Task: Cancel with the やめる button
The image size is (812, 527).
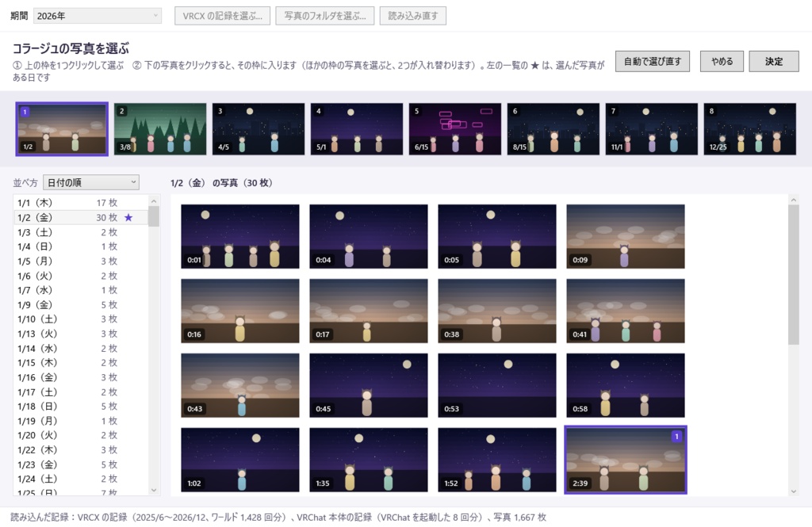Action: coord(722,62)
